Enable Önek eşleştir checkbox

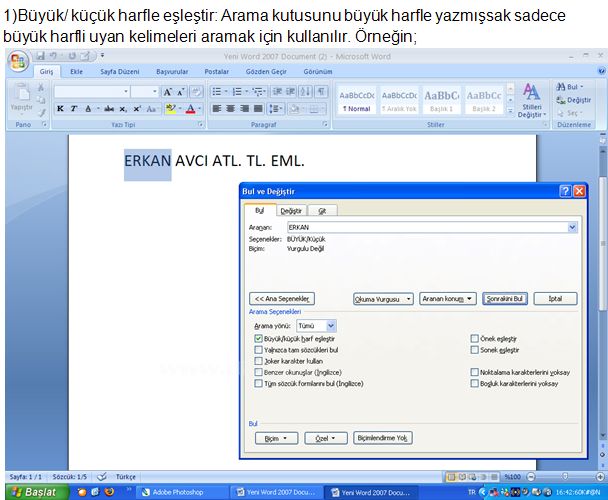(474, 339)
